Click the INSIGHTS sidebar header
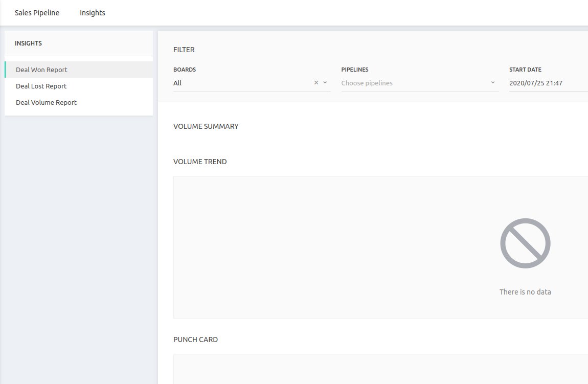Viewport: 588px width, 384px height. coord(28,43)
